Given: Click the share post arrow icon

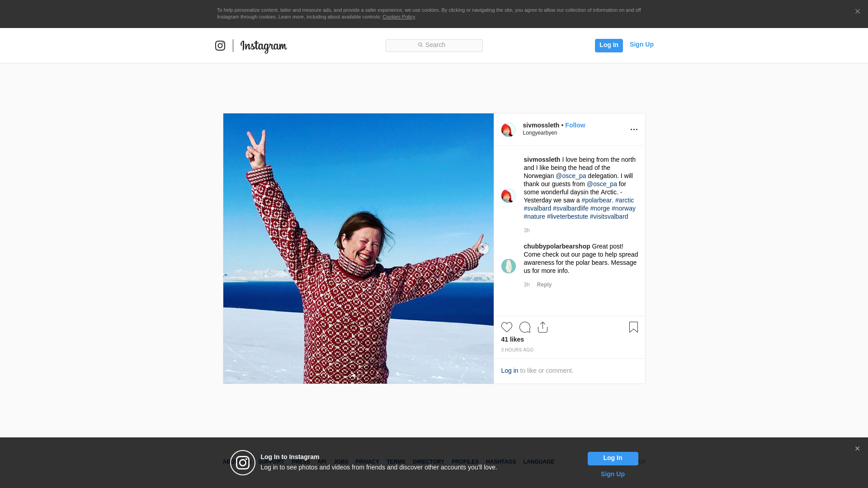Looking at the screenshot, I should point(542,327).
